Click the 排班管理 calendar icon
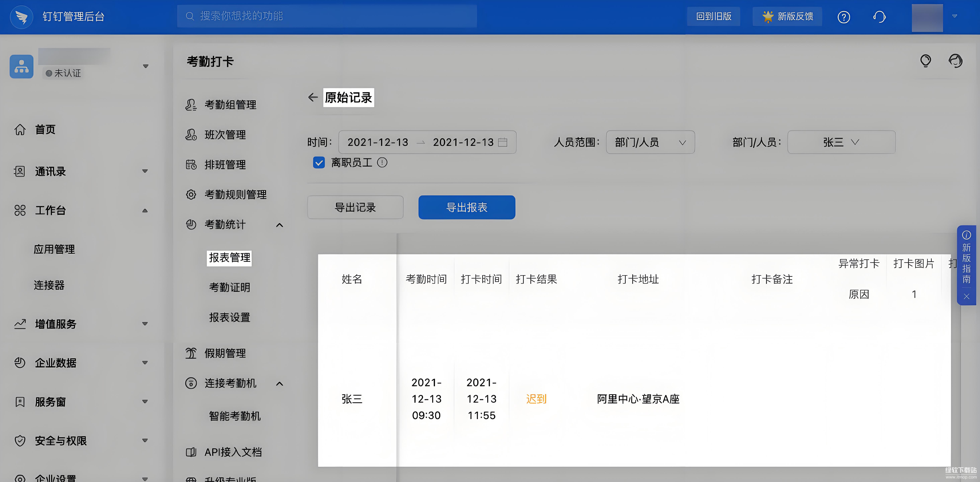The width and height of the screenshot is (980, 482). click(191, 165)
